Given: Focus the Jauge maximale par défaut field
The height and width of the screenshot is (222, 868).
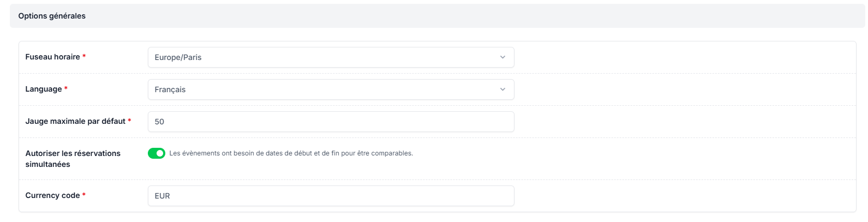Looking at the screenshot, I should (331, 122).
